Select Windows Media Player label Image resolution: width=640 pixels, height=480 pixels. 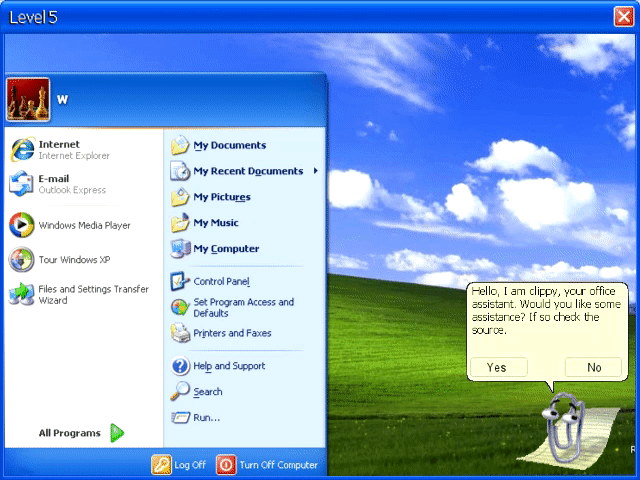pyautogui.click(x=84, y=225)
